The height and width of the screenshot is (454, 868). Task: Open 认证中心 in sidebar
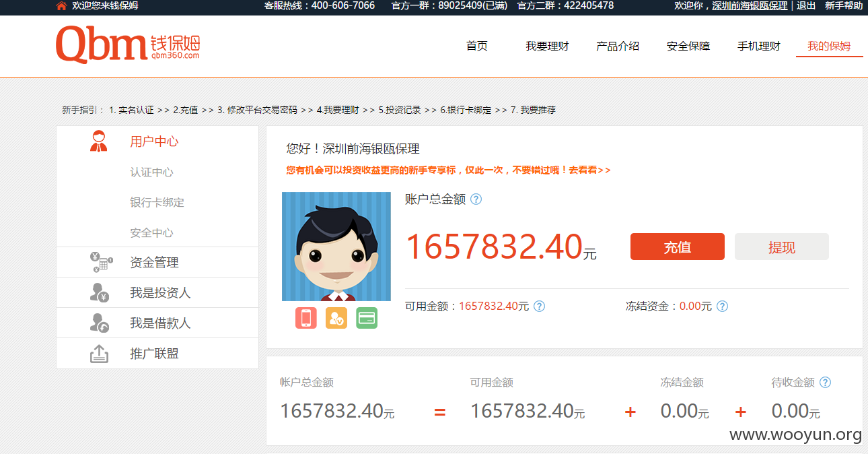(x=151, y=172)
